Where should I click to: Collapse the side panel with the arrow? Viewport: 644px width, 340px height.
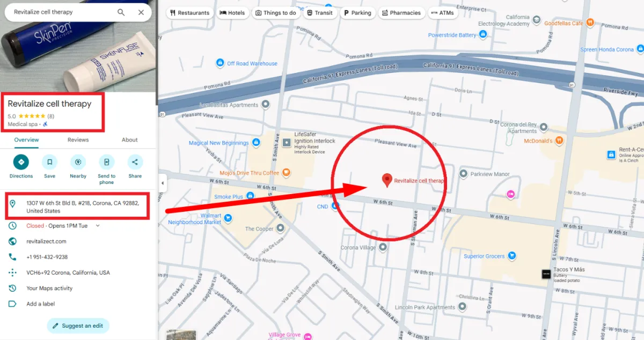163,183
